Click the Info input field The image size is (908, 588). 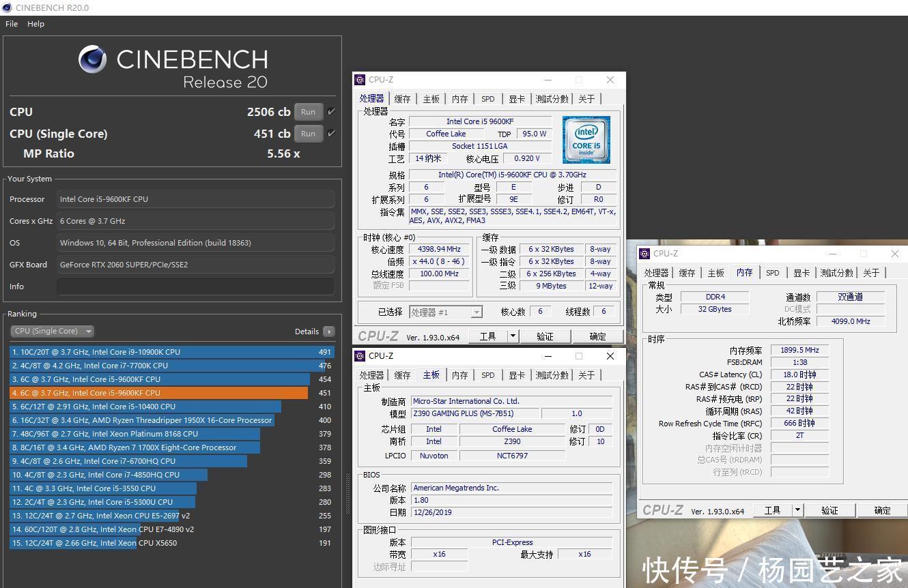pyautogui.click(x=195, y=286)
